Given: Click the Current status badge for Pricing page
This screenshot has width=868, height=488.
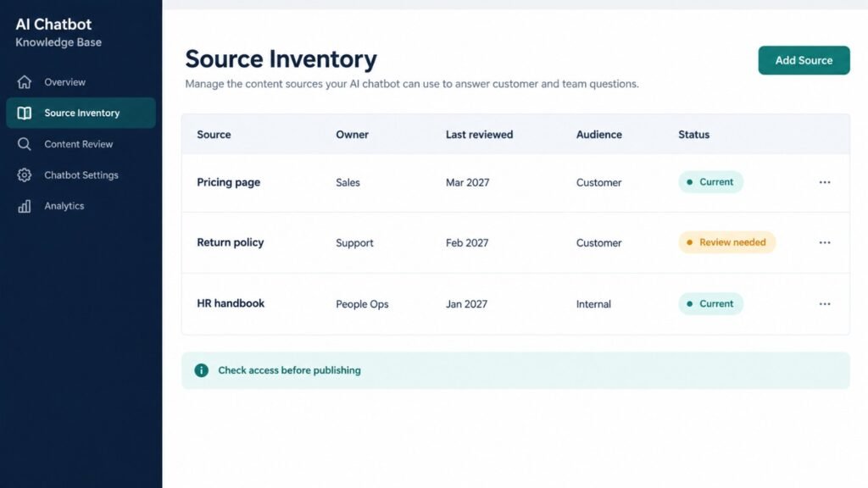Looking at the screenshot, I should click(711, 182).
